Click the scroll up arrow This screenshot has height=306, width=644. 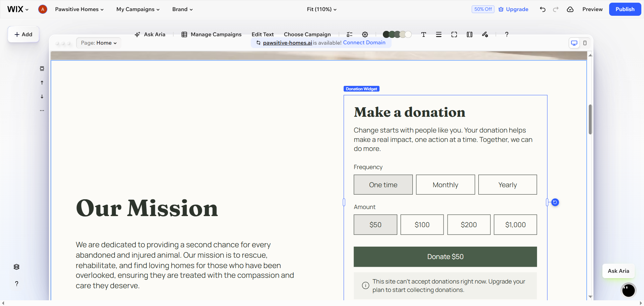coord(590,55)
